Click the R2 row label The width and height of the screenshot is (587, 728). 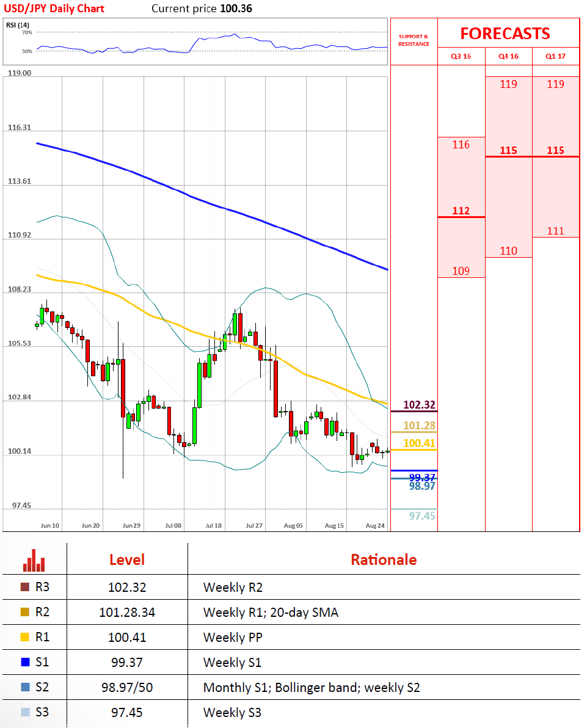click(42, 612)
